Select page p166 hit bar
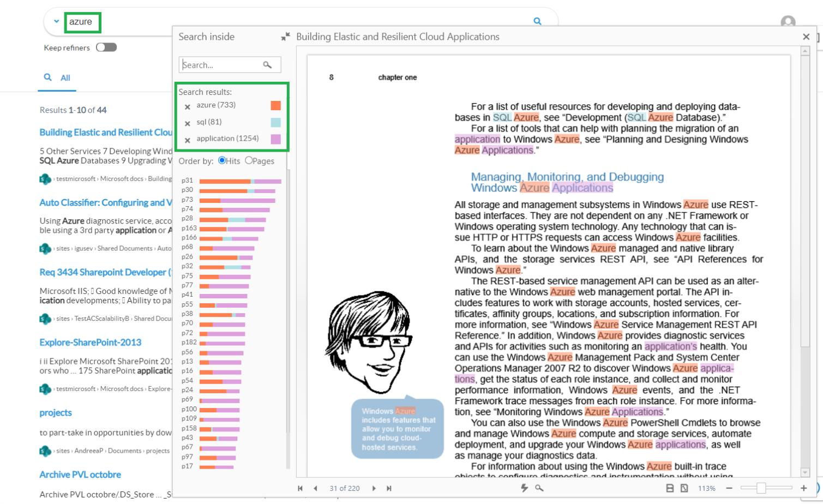Screen dimensions: 823x504 (229, 238)
